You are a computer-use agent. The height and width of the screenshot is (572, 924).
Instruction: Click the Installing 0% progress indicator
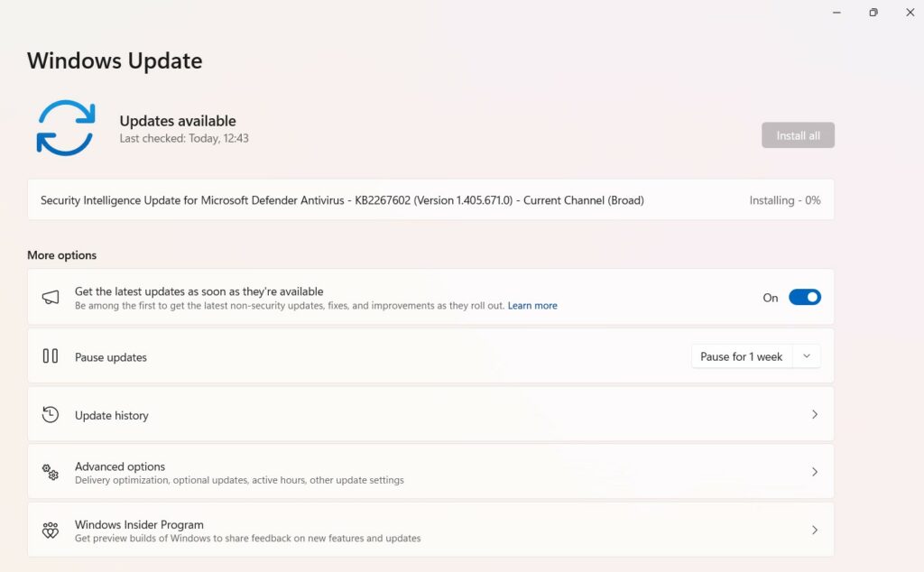click(784, 199)
